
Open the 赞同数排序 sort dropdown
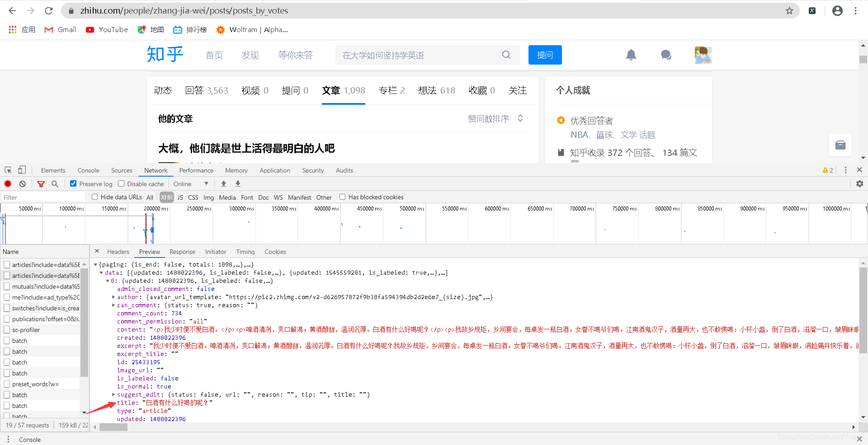point(495,118)
